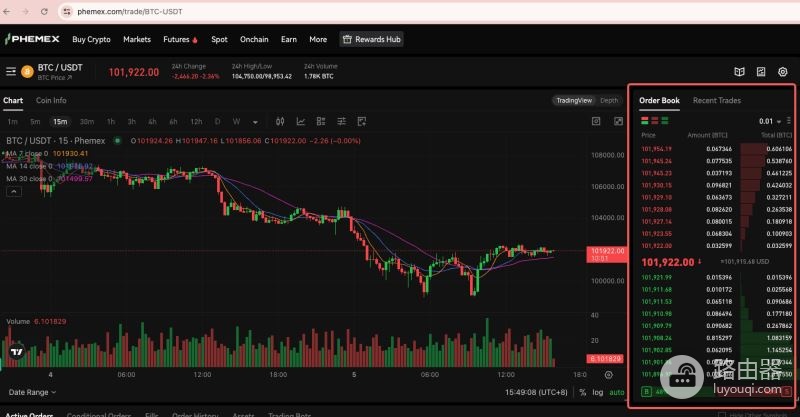This screenshot has width=800, height=417.
Task: Toggle log scale on chart
Action: click(x=597, y=393)
